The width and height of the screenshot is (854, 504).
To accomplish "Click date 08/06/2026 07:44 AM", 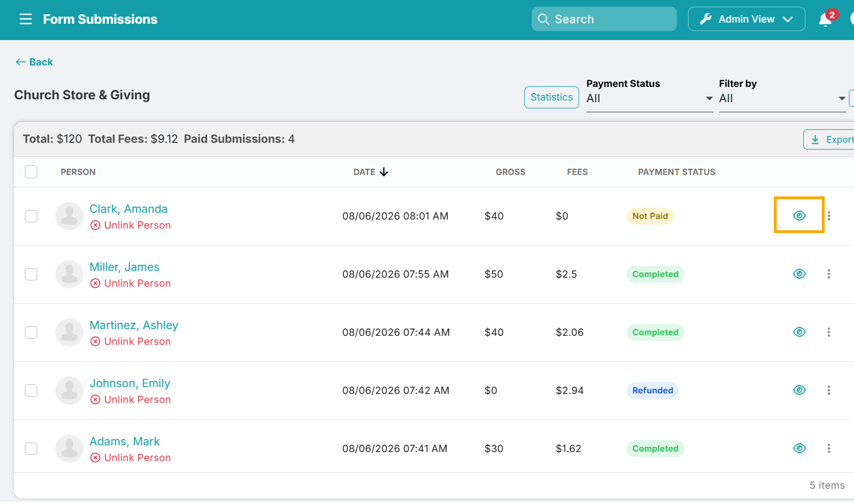I will 396,332.
